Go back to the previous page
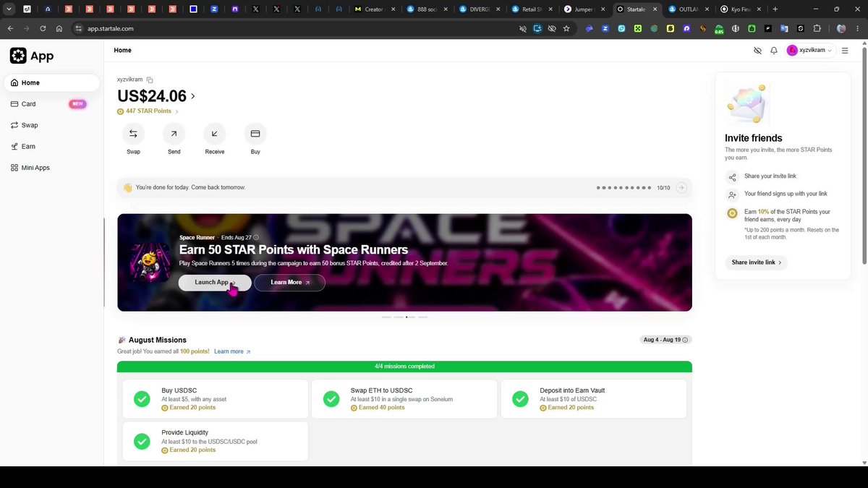Image resolution: width=868 pixels, height=488 pixels. tap(10, 29)
